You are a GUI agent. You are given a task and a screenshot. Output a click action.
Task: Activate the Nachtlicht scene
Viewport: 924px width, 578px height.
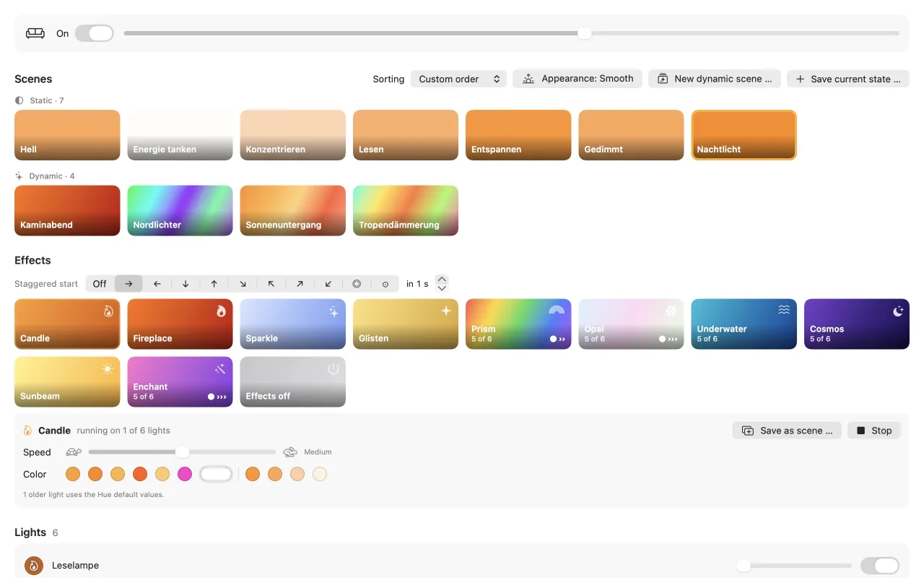744,135
